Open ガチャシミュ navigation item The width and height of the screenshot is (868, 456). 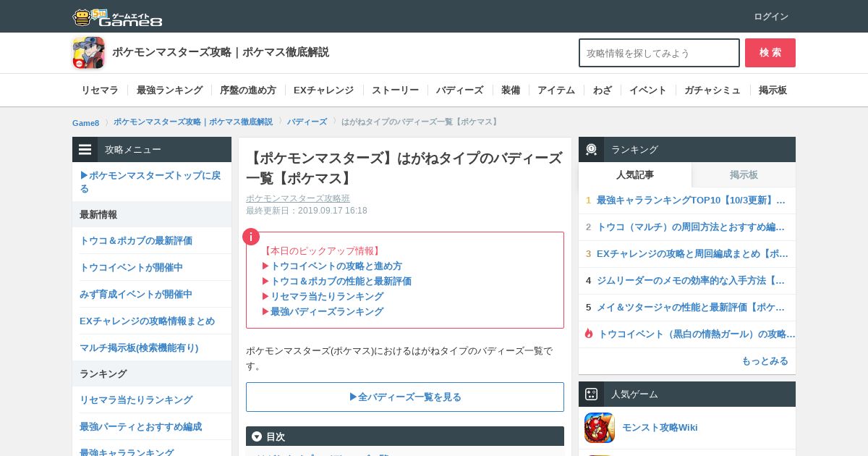712,90
